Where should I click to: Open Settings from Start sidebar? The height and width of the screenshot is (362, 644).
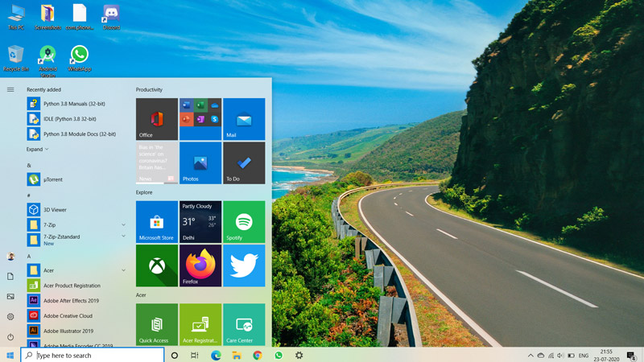(10, 316)
